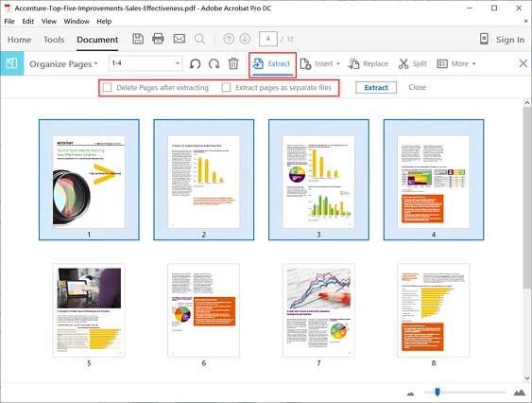Select page 3 thumbnail
This screenshot has height=403, width=532.
coord(318,180)
